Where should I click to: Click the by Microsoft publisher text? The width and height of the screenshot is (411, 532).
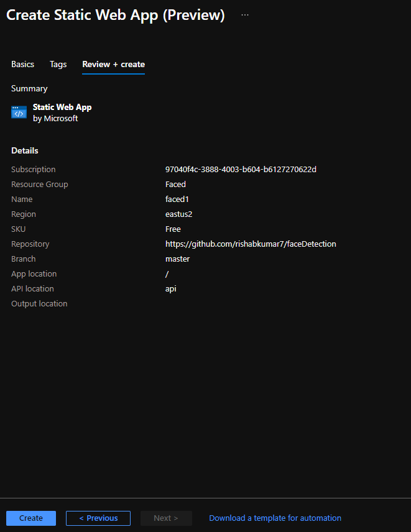tap(55, 119)
